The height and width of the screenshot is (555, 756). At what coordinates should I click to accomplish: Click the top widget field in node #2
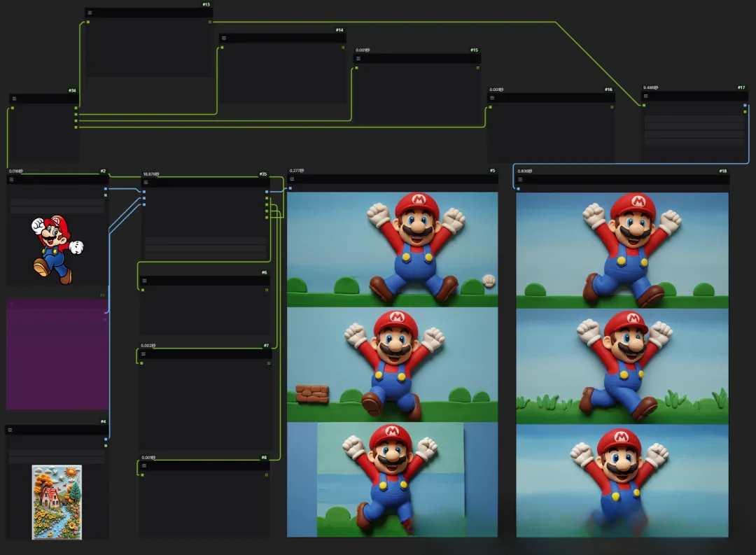coord(57,202)
